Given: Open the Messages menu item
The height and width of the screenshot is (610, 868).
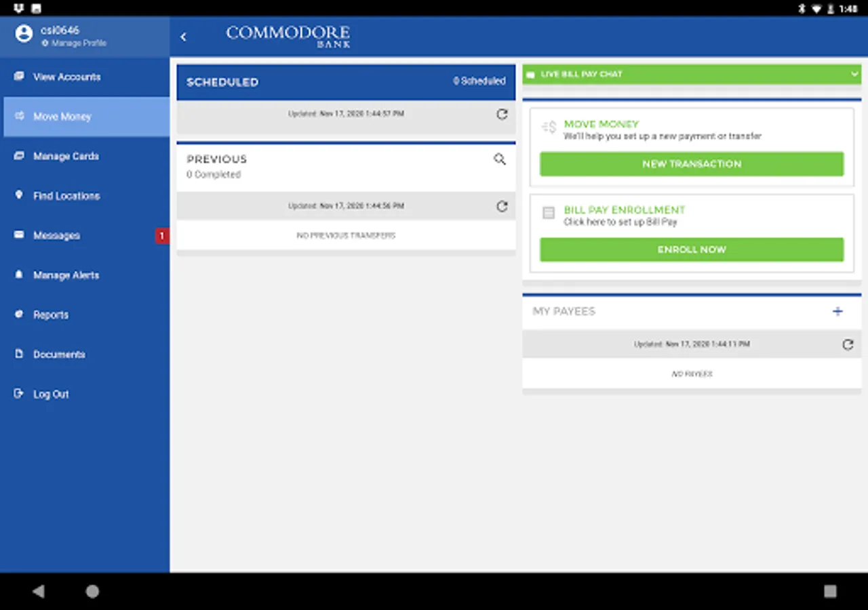Looking at the screenshot, I should (x=85, y=235).
